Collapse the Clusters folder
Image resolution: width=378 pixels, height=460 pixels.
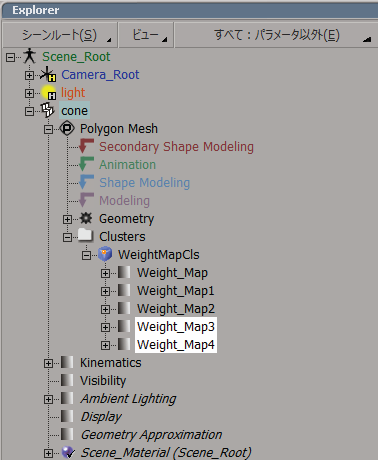click(x=67, y=237)
